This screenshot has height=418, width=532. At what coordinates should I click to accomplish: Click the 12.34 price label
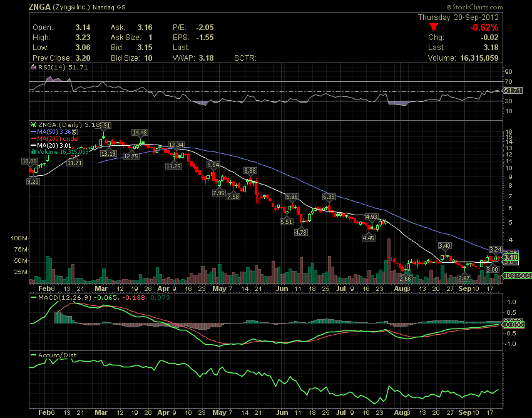(x=176, y=145)
